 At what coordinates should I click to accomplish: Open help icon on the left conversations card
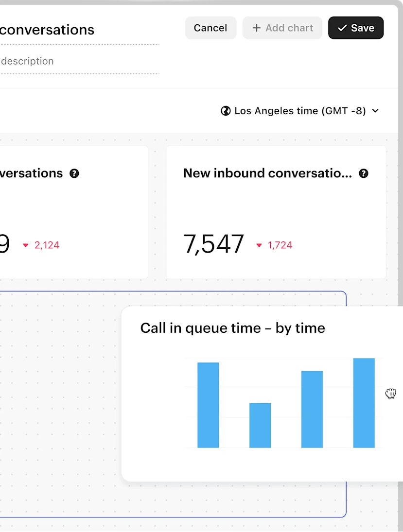coord(74,173)
